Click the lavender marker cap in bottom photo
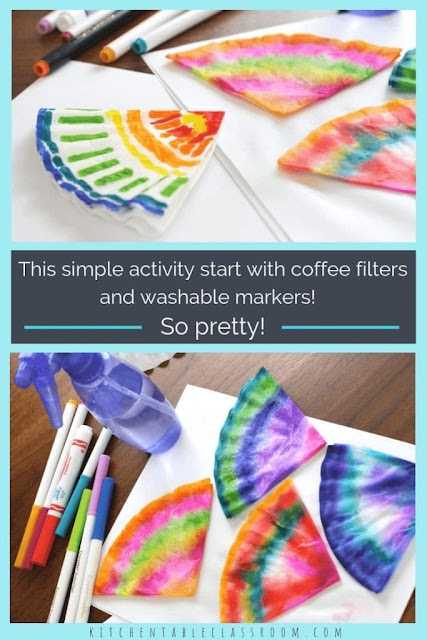 pyautogui.click(x=99, y=484)
